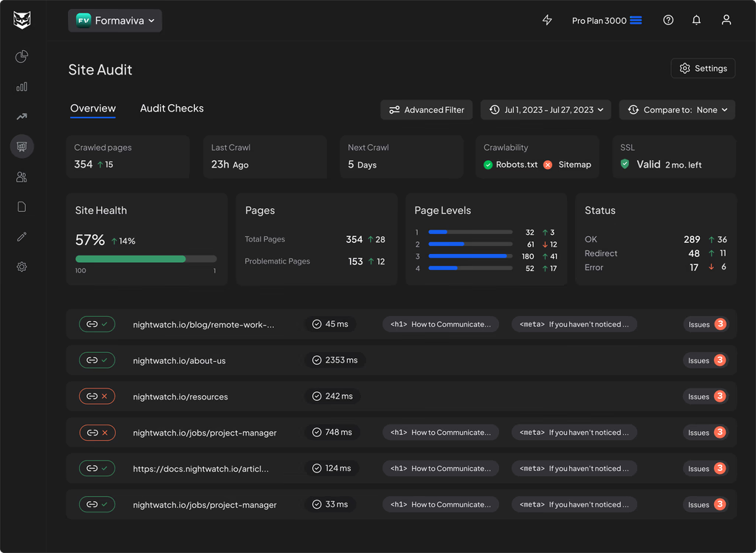
Task: Open the users sidebar icon
Action: pos(21,177)
